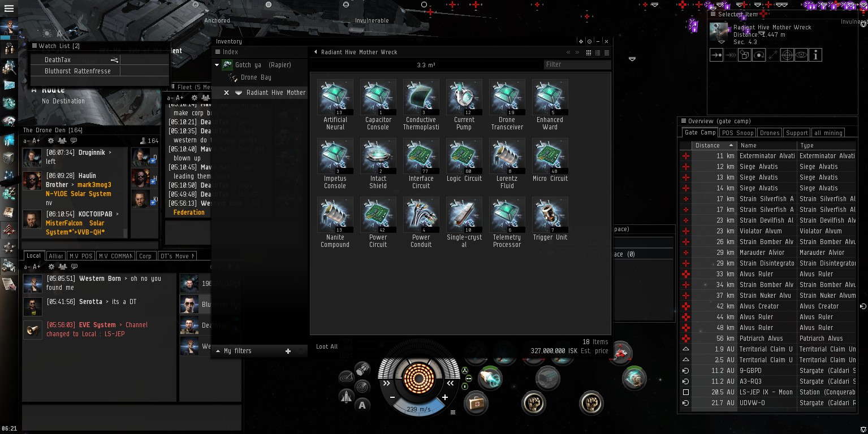Open the HUD options menu below speed gauge
This screenshot has width=868, height=434.
[452, 413]
